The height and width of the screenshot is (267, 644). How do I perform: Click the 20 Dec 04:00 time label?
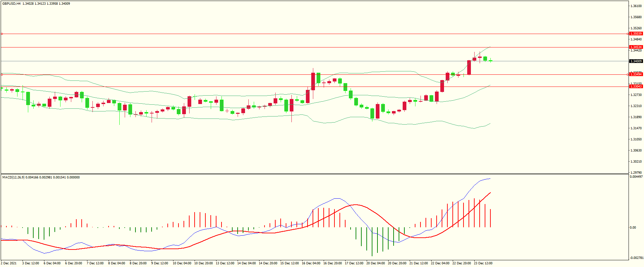(375, 263)
